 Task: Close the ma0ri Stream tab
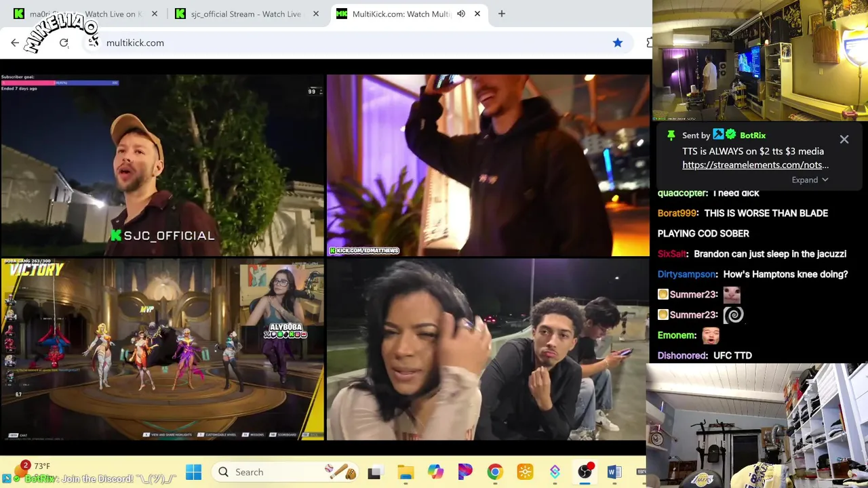pyautogui.click(x=155, y=14)
